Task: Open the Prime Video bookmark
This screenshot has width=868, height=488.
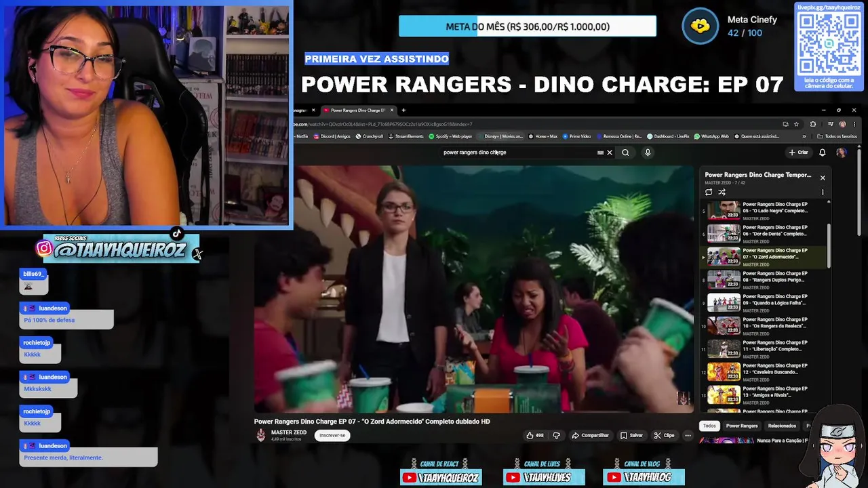Action: click(576, 136)
